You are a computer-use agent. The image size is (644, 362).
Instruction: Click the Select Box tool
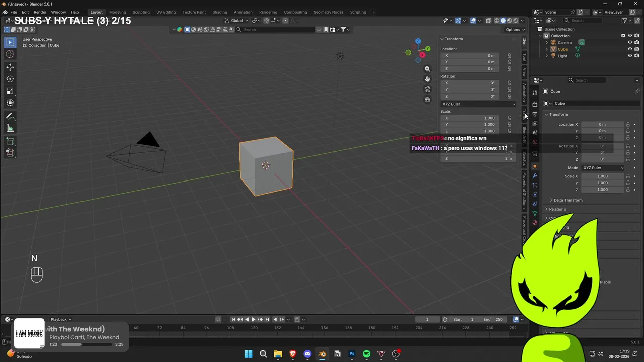coord(10,42)
